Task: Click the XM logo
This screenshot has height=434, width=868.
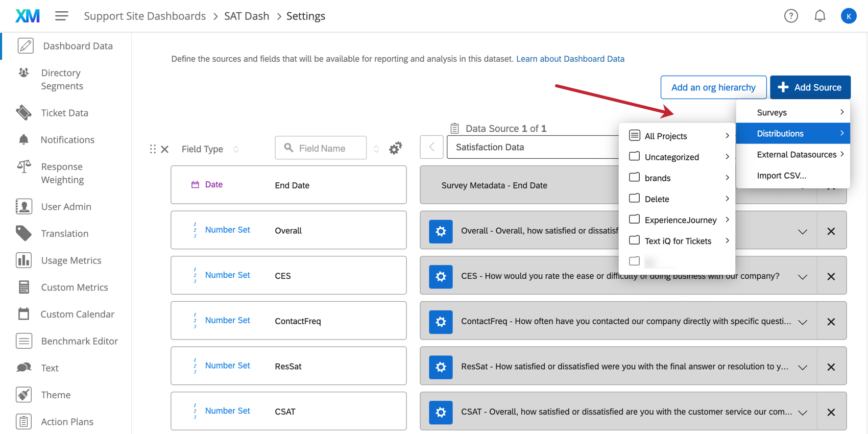Action: 28,16
